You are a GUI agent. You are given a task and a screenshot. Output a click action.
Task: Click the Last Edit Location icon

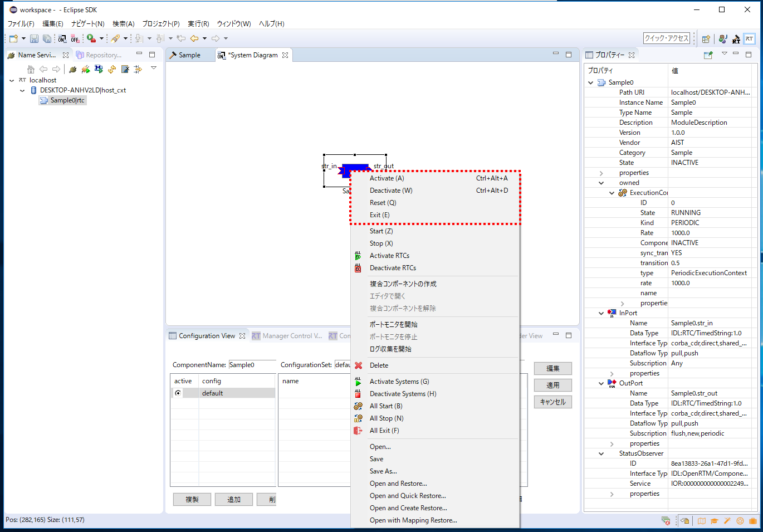[180, 38]
